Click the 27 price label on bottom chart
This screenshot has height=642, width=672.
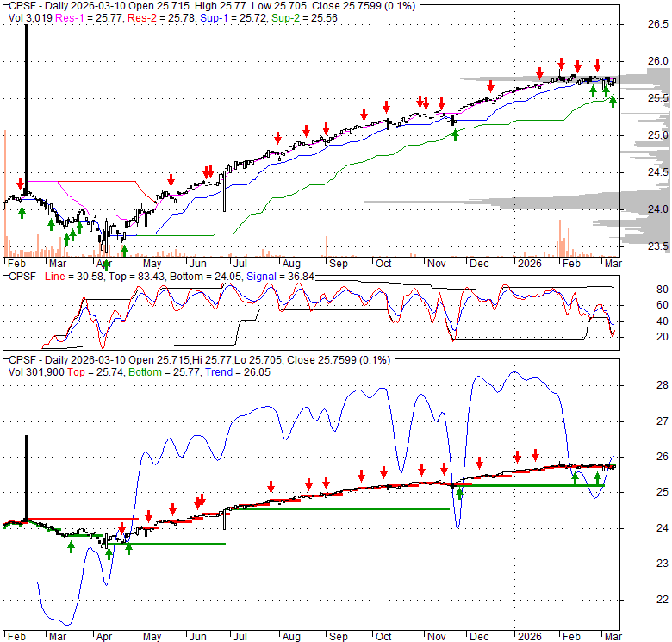click(663, 421)
